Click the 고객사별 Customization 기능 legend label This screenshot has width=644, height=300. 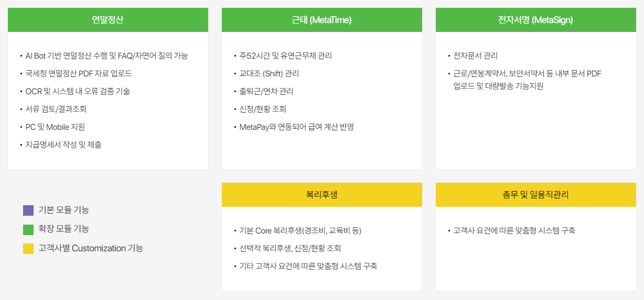91,248
